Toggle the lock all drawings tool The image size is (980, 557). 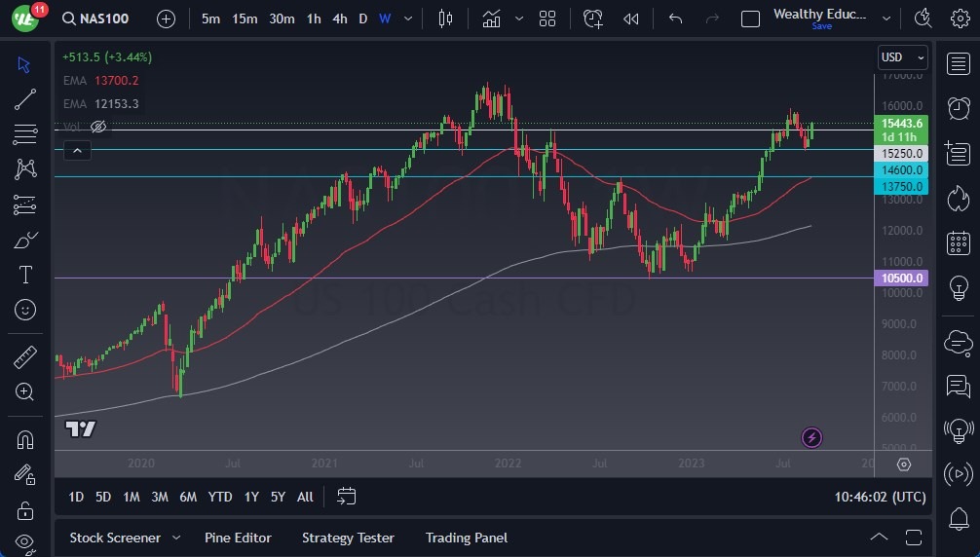tap(25, 510)
